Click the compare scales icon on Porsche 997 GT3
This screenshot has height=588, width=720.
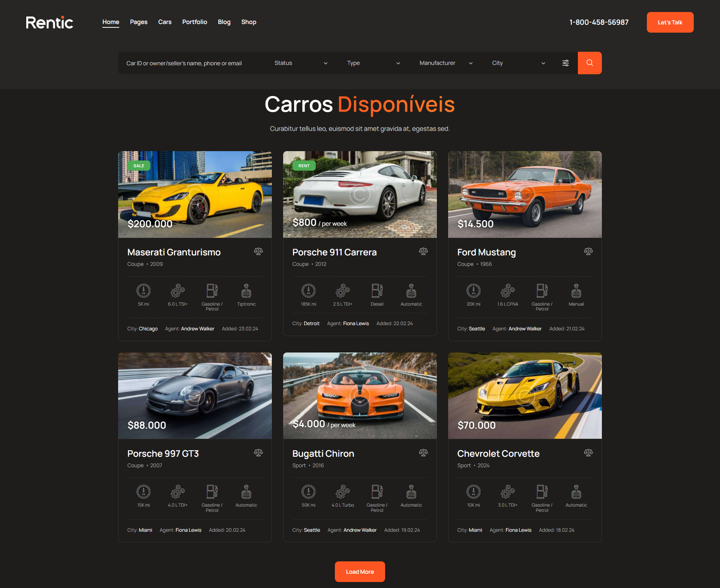tap(258, 453)
